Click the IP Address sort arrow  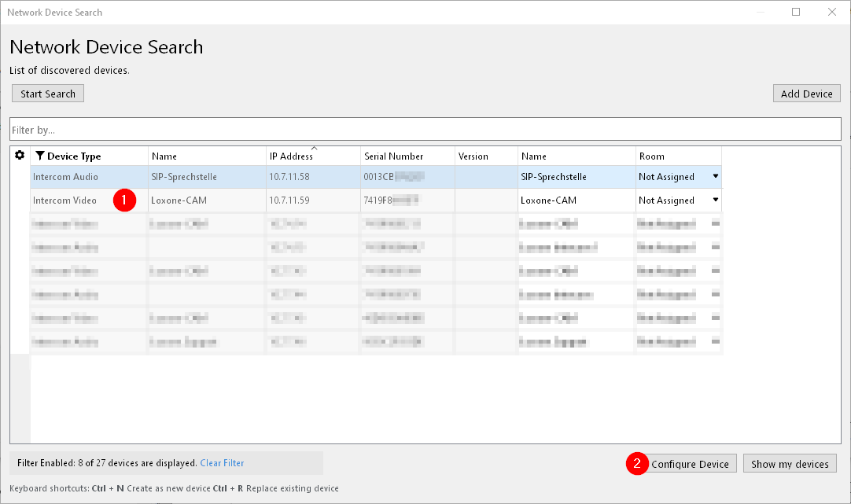coord(314,149)
